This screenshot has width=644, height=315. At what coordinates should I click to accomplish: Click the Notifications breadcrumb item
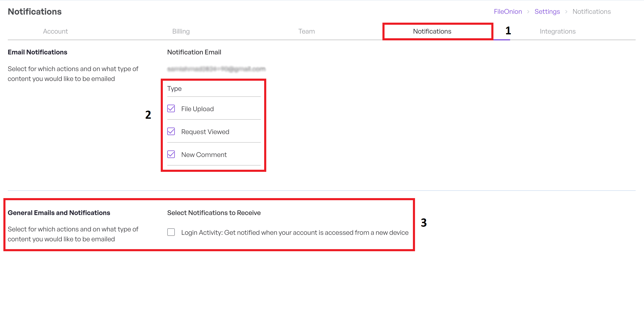point(591,11)
